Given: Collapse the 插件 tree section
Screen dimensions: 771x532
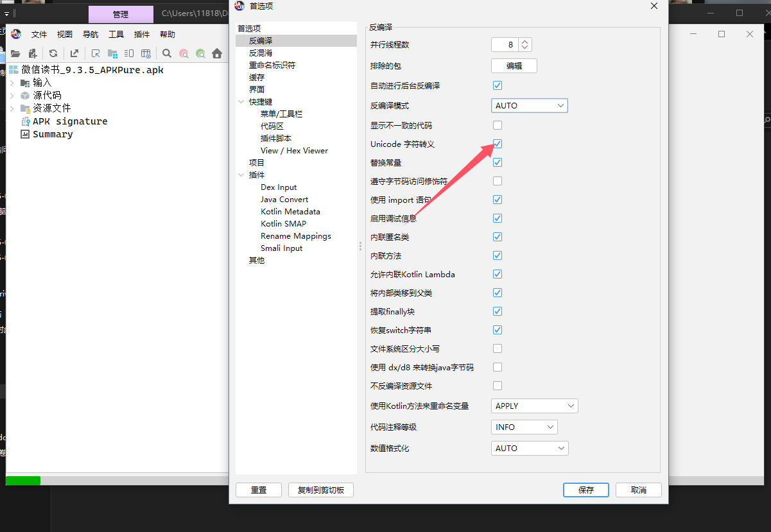Looking at the screenshot, I should point(241,175).
